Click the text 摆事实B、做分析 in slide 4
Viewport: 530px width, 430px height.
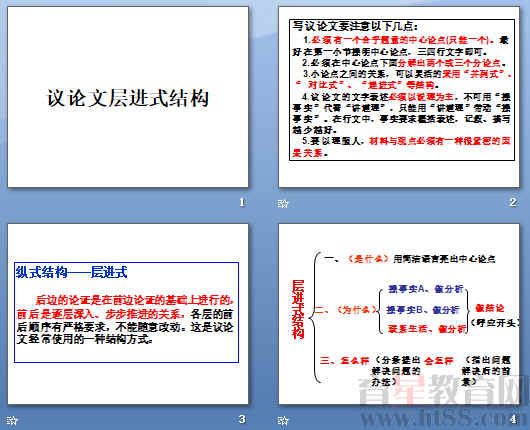point(423,310)
